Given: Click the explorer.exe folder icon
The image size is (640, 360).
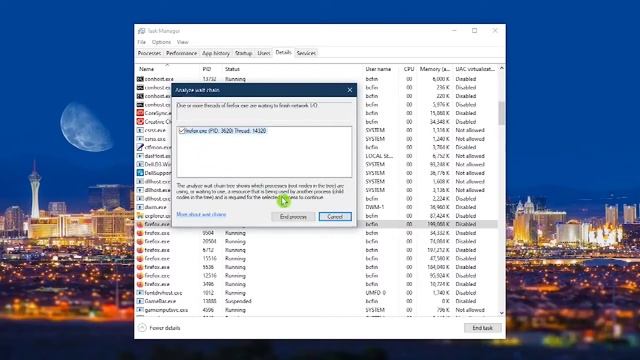Looking at the screenshot, I should 140,216.
